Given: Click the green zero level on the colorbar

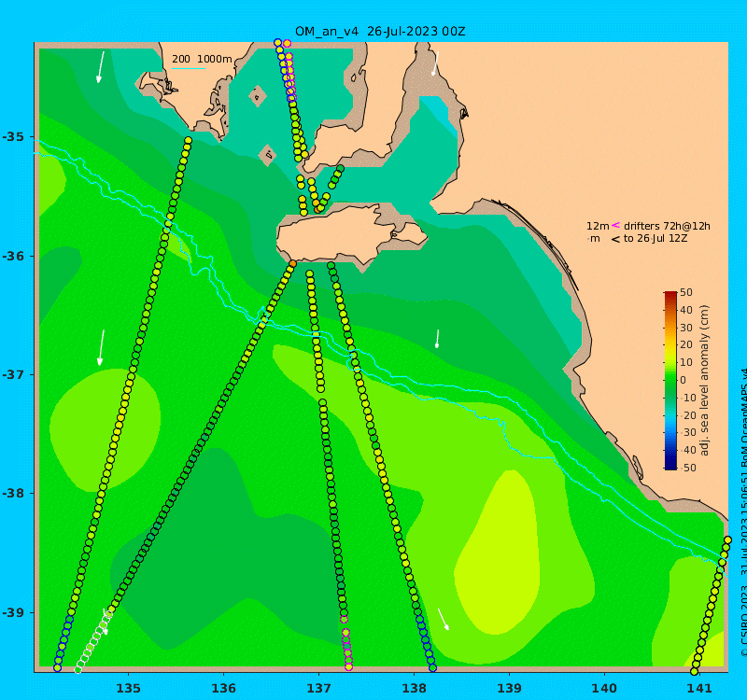Looking at the screenshot, I should point(670,380).
